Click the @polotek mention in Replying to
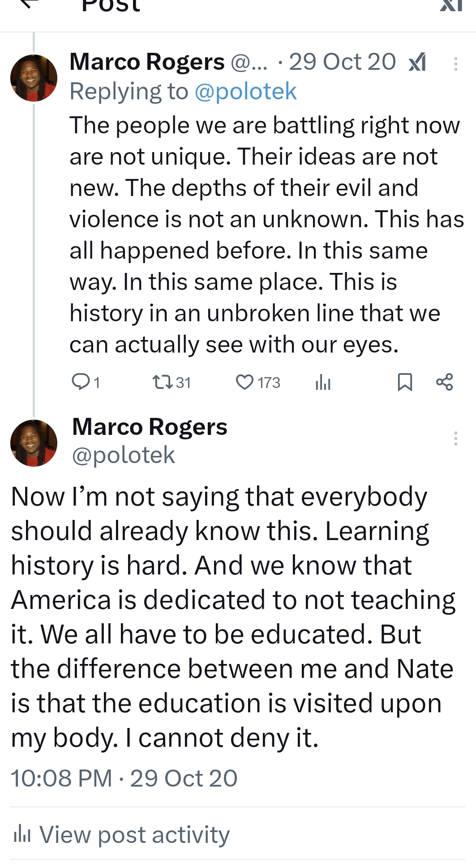This screenshot has width=476, height=868. coord(245,92)
